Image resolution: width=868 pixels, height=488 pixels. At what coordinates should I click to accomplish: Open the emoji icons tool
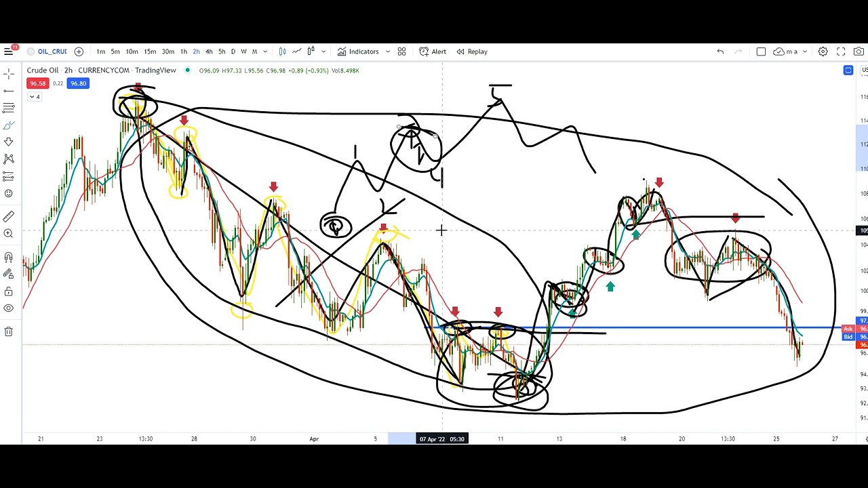[x=8, y=194]
